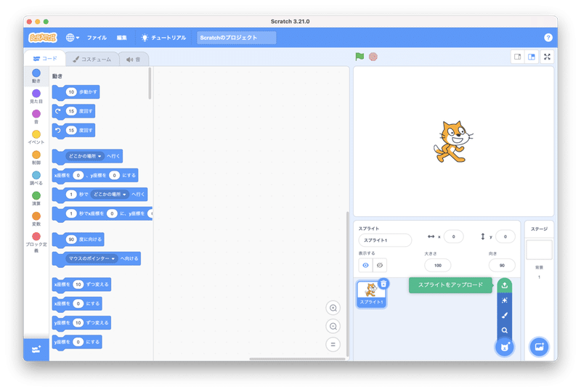Show the sprite with eye icon
The image size is (581, 392).
[x=366, y=265]
